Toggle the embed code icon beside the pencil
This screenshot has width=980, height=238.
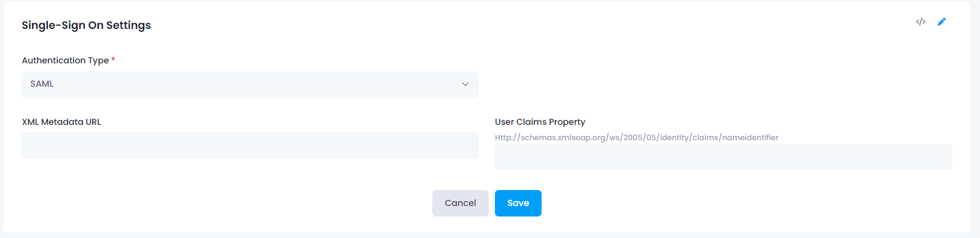point(920,22)
